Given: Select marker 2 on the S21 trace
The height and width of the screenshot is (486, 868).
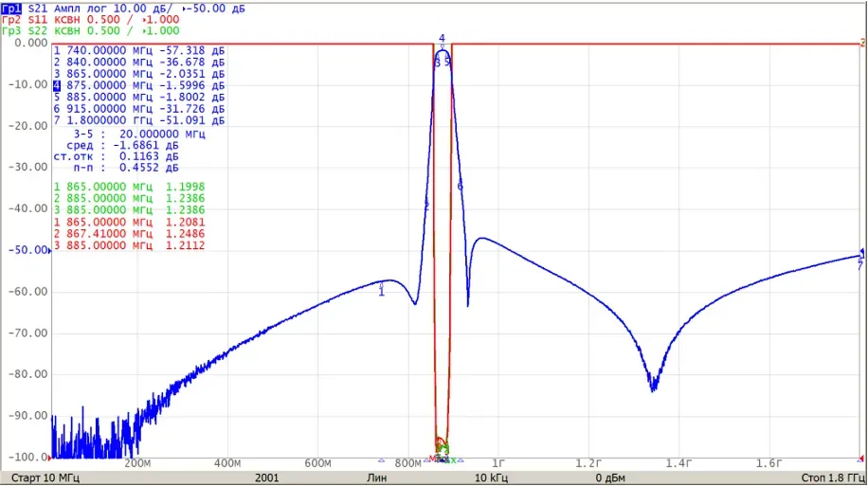Looking at the screenshot, I should pos(426,206).
